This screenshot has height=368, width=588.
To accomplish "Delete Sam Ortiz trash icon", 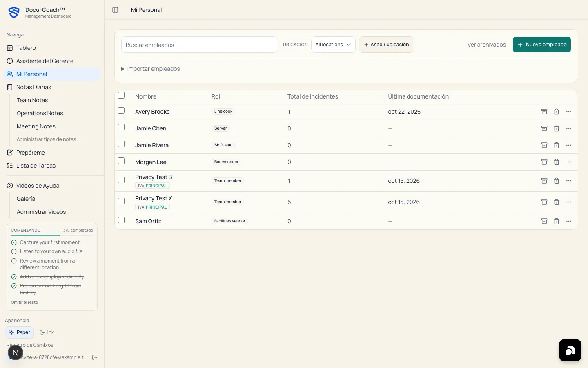I will [x=557, y=221].
